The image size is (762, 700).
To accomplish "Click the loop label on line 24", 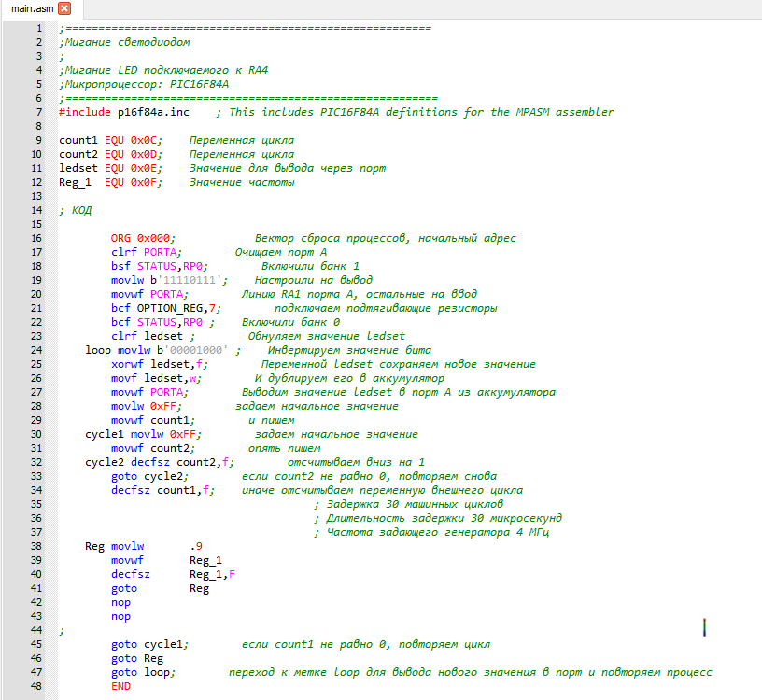I will click(x=97, y=350).
